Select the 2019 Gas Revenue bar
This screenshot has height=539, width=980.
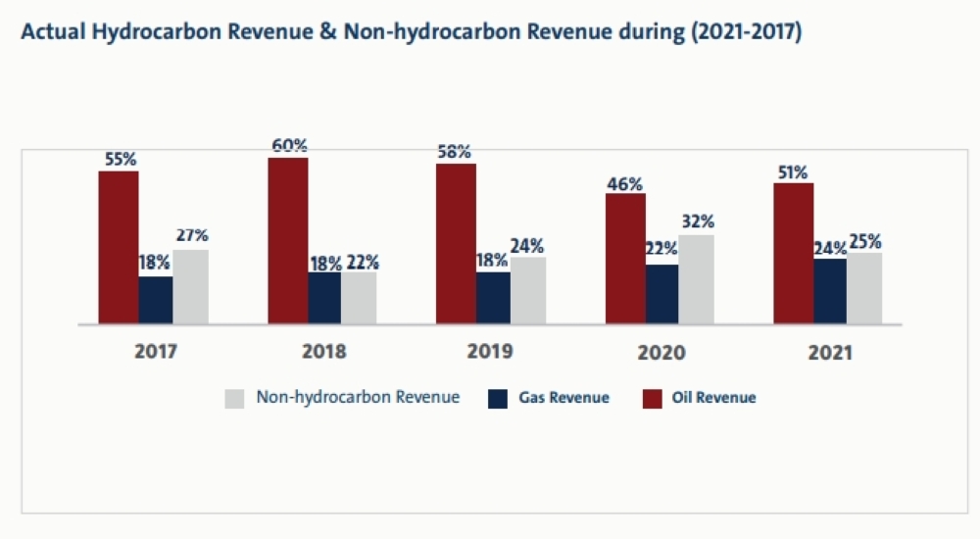coord(493,298)
